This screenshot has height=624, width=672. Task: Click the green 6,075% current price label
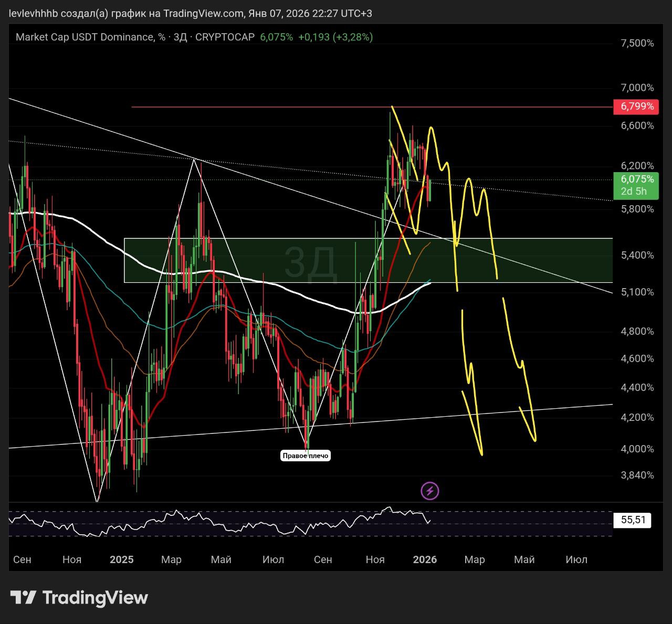point(637,179)
